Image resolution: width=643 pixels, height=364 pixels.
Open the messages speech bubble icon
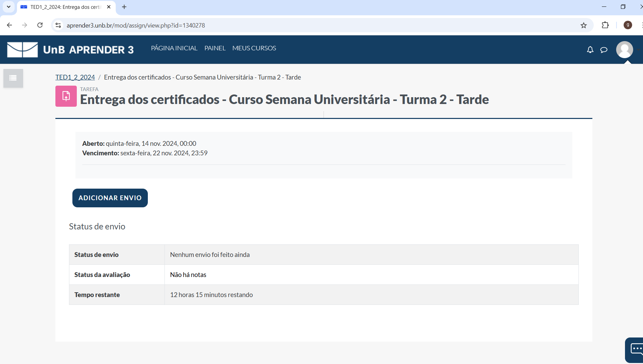[604, 50]
